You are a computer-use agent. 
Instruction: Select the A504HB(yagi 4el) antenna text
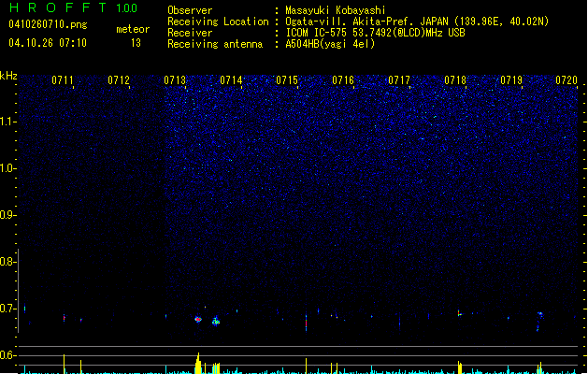pos(330,44)
